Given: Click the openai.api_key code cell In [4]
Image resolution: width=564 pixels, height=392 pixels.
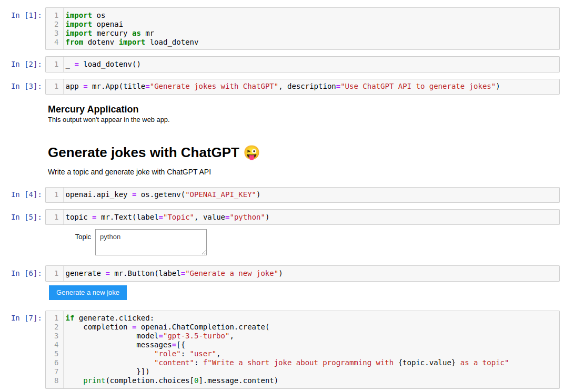Looking at the screenshot, I should point(302,195).
